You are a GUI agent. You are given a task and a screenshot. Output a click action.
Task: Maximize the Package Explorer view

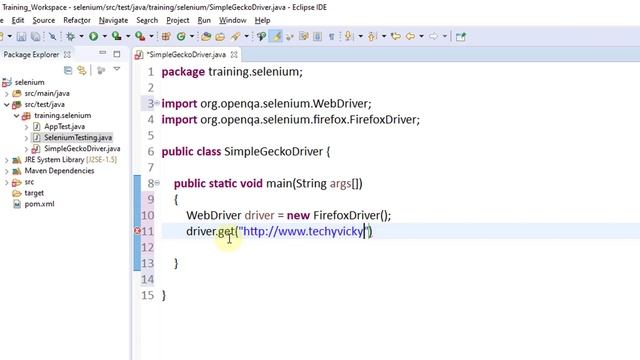tap(117, 54)
